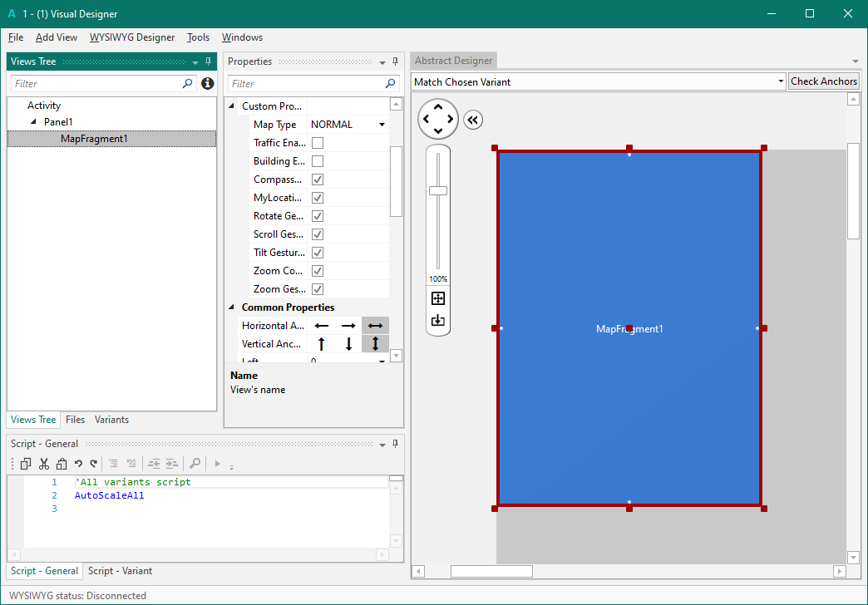Screen dimensions: 868x605
Task: Switch to the Script - Variant tab
Action: 120,571
